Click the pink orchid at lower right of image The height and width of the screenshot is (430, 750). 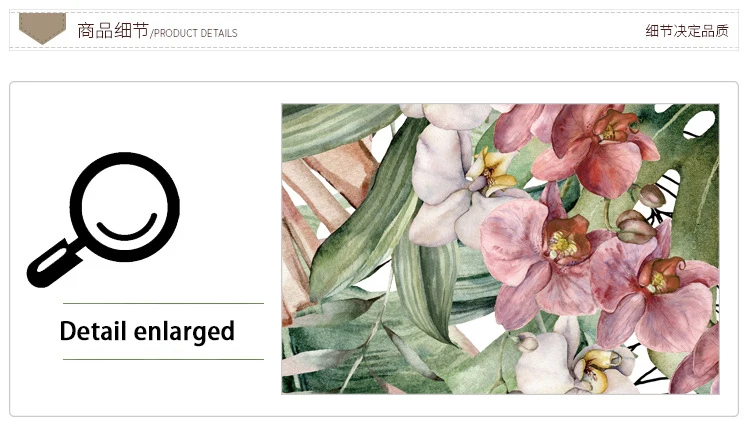coord(655,287)
